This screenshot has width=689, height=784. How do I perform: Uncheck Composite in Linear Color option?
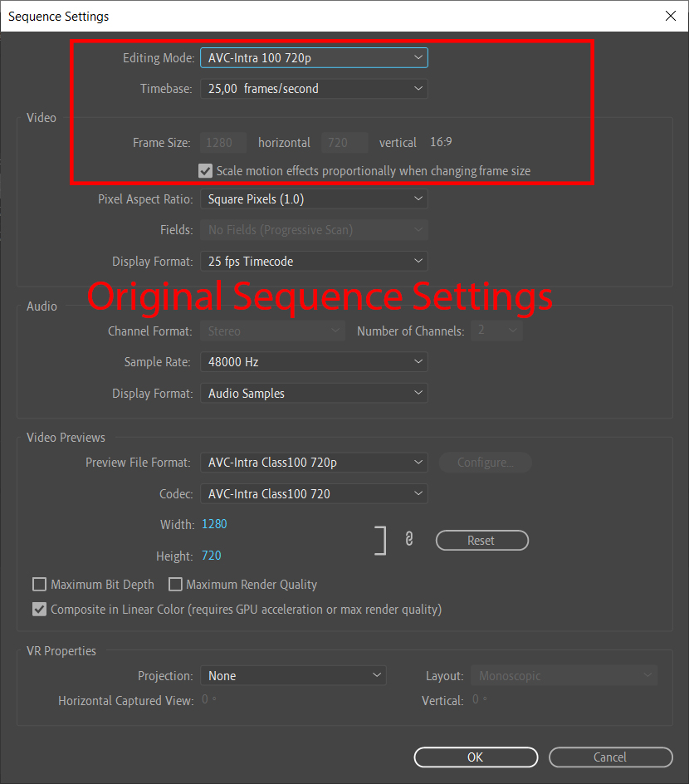point(39,610)
